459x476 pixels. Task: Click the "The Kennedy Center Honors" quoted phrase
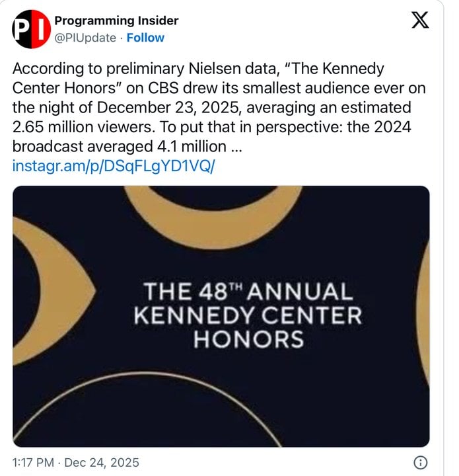[x=321, y=69]
